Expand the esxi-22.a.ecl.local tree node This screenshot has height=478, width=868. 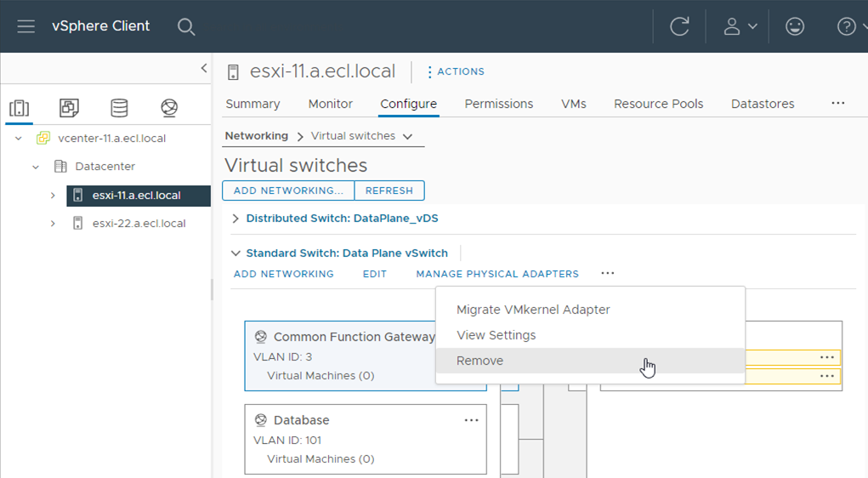click(x=53, y=224)
